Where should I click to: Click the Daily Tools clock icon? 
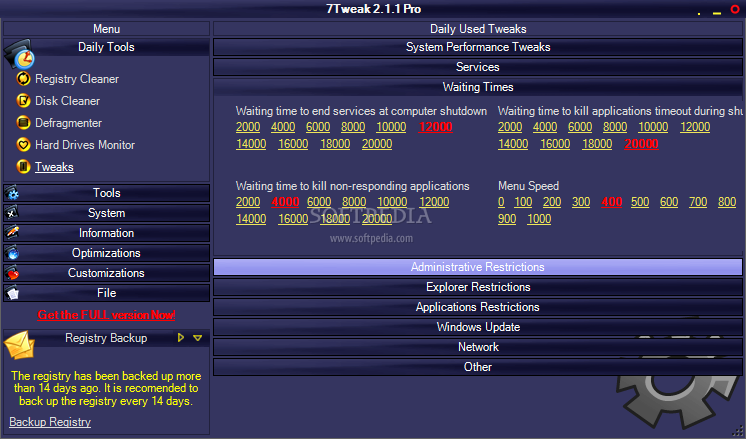click(20, 54)
